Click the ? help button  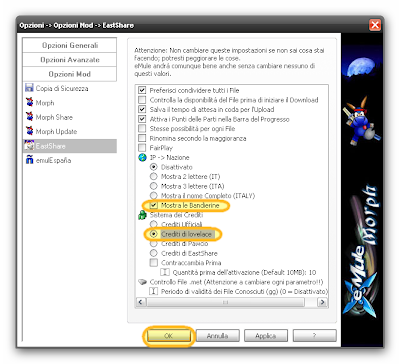point(314,336)
